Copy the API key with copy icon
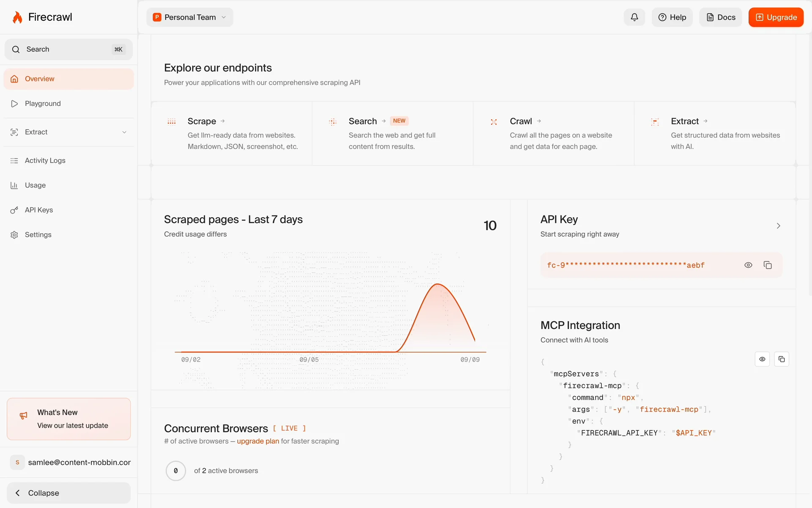 point(767,265)
